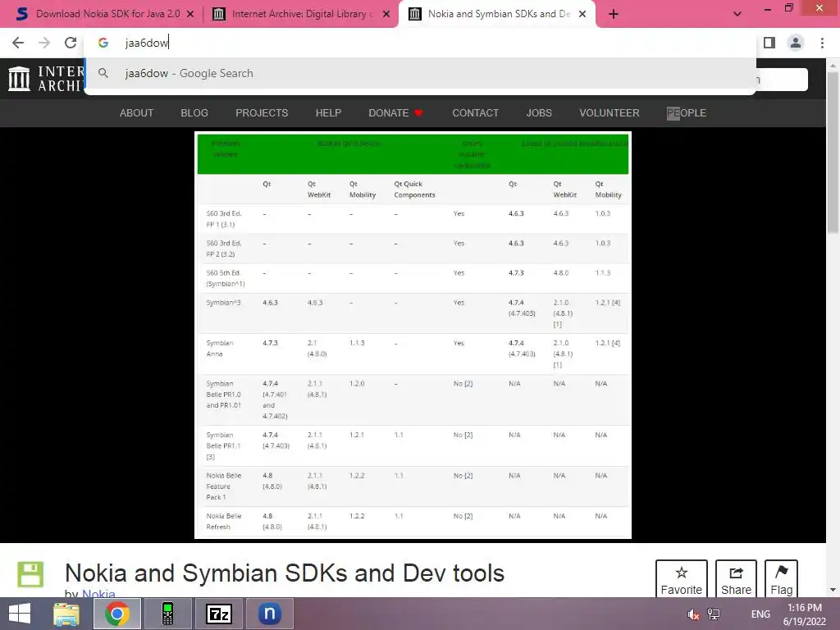Select the Nokia and Symbian SDKs tab
The image size is (840, 630).
pyautogui.click(x=495, y=14)
